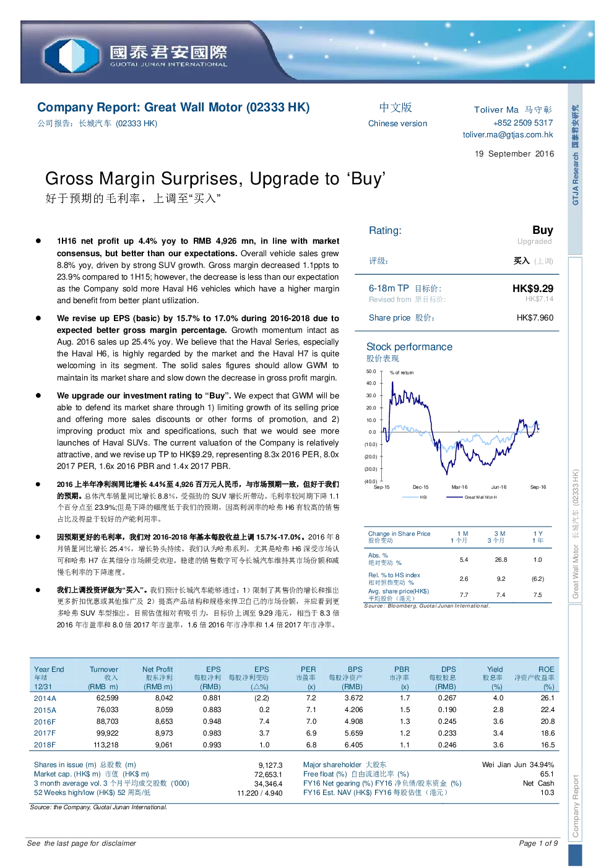Click the Chinese subtitle 公司报告：长城汽车
The height and width of the screenshot is (868, 614).
click(x=97, y=124)
